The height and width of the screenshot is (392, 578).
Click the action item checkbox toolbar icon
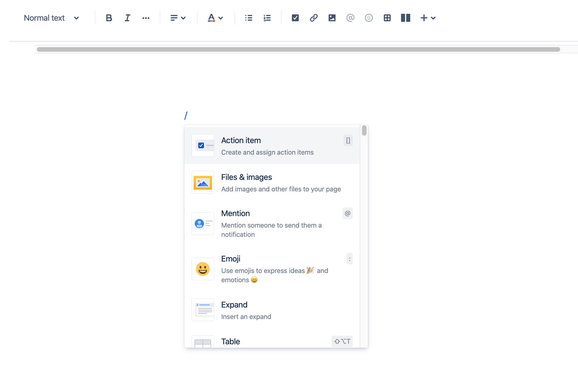[295, 18]
